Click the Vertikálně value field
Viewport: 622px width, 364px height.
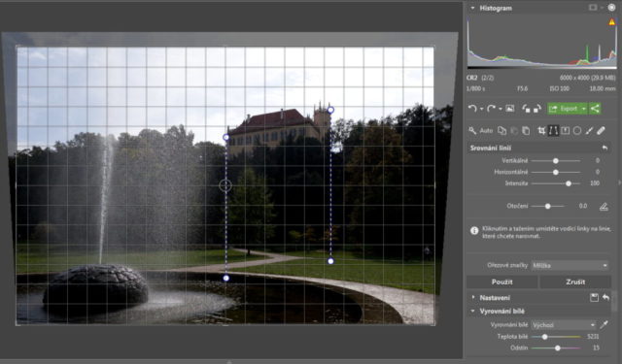click(598, 160)
